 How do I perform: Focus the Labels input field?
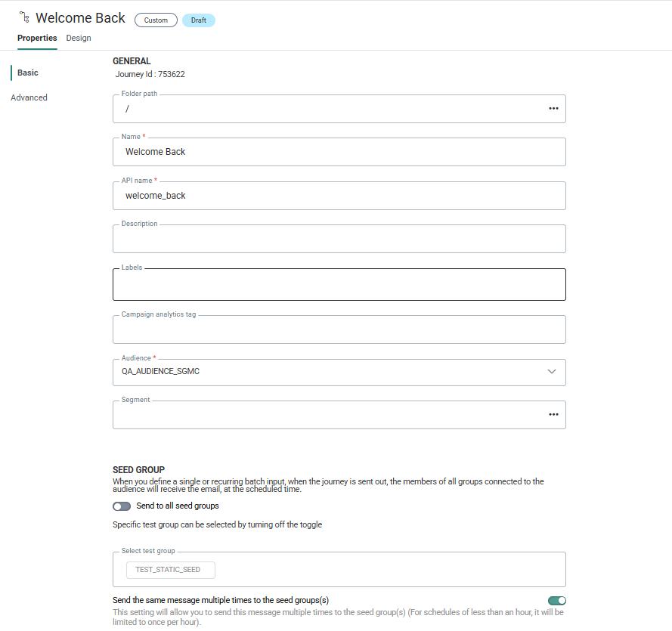[x=339, y=286]
